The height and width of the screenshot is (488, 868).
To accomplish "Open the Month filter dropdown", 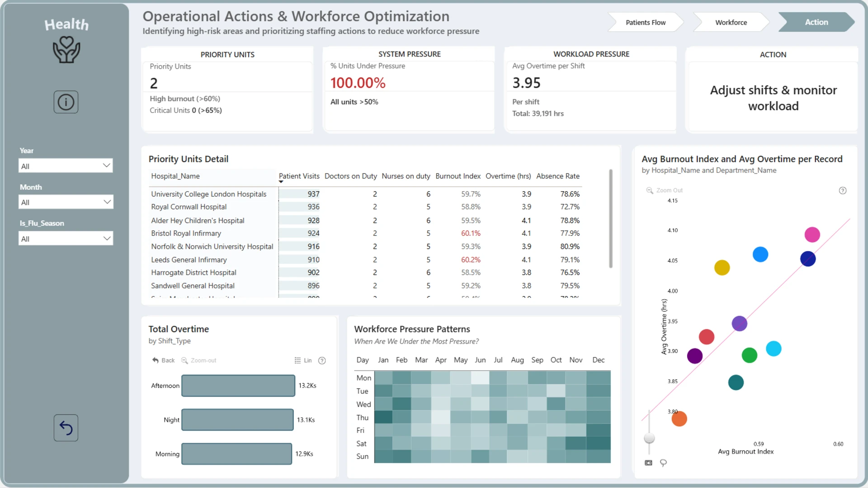I will tap(66, 202).
